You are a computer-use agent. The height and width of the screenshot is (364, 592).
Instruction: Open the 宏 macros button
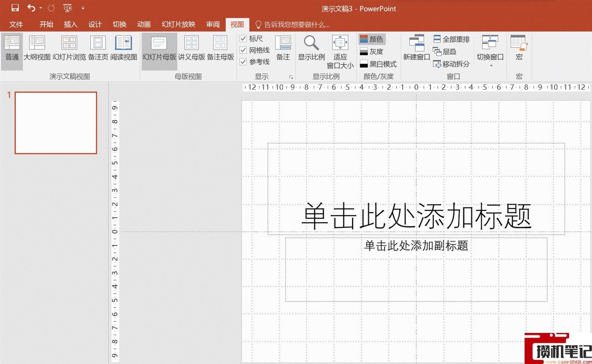[x=519, y=48]
